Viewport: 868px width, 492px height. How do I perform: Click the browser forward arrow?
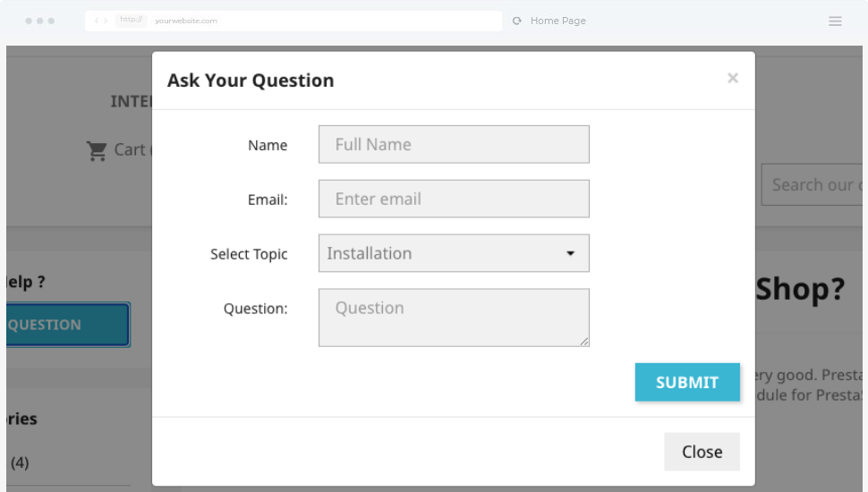point(106,21)
